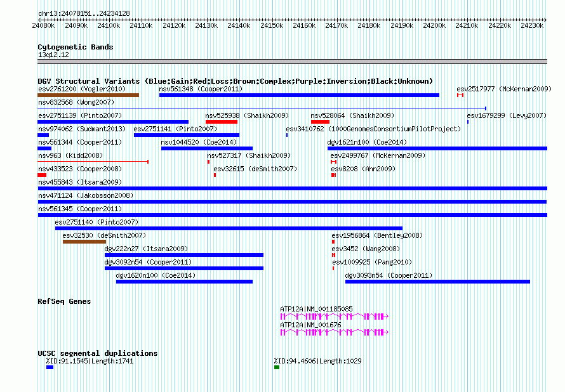Open nsv832568 (Wong2007) variant label

pos(76,102)
